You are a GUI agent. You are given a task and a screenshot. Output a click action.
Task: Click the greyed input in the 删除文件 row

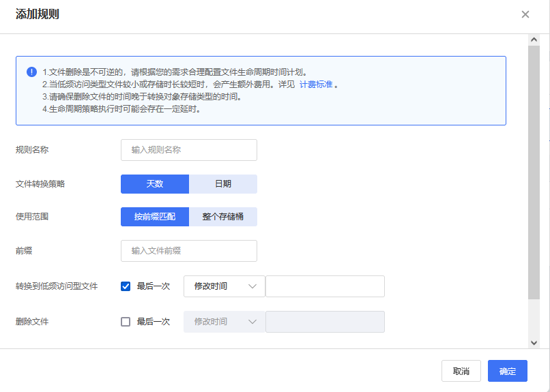(325, 322)
